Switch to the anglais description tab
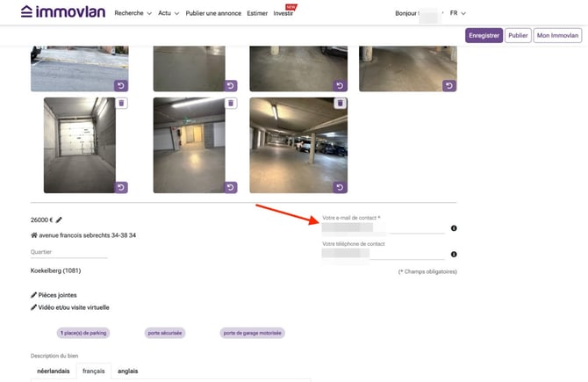The image size is (588, 382). click(127, 371)
